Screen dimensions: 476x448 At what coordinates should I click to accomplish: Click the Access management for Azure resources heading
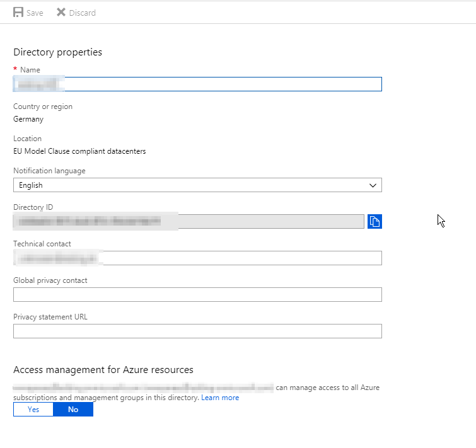[x=103, y=370]
